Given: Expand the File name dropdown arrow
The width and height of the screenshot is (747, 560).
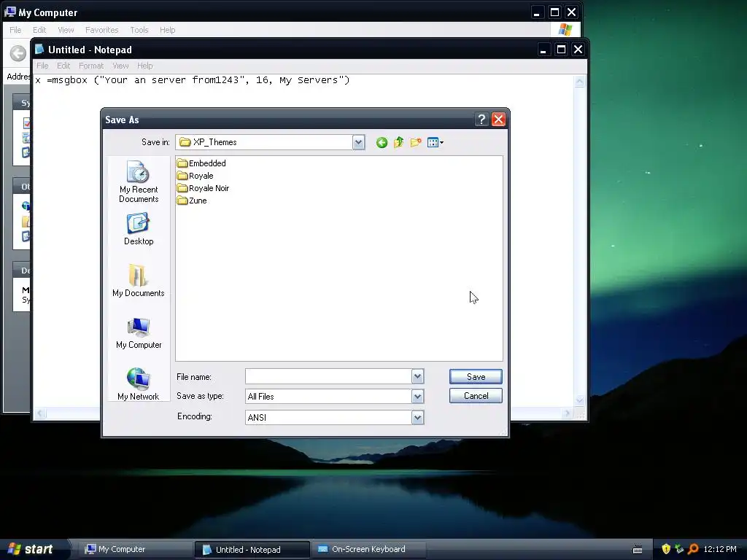Looking at the screenshot, I should pyautogui.click(x=417, y=376).
